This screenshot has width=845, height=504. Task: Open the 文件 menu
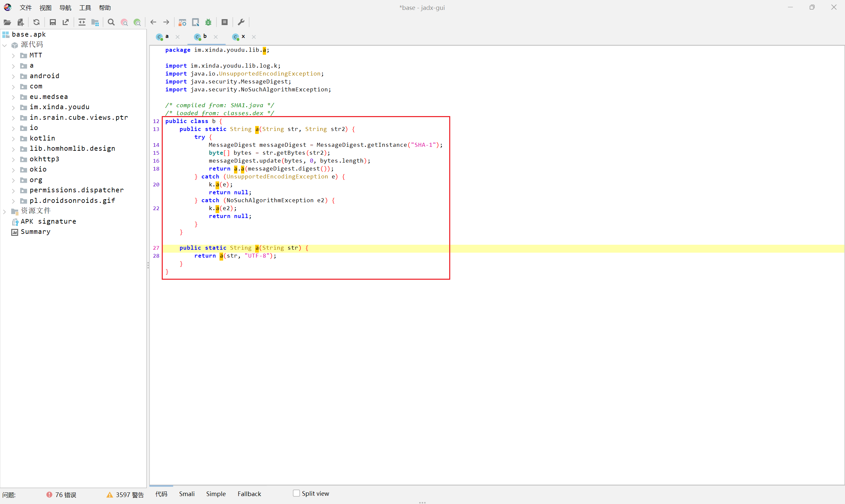pyautogui.click(x=25, y=8)
